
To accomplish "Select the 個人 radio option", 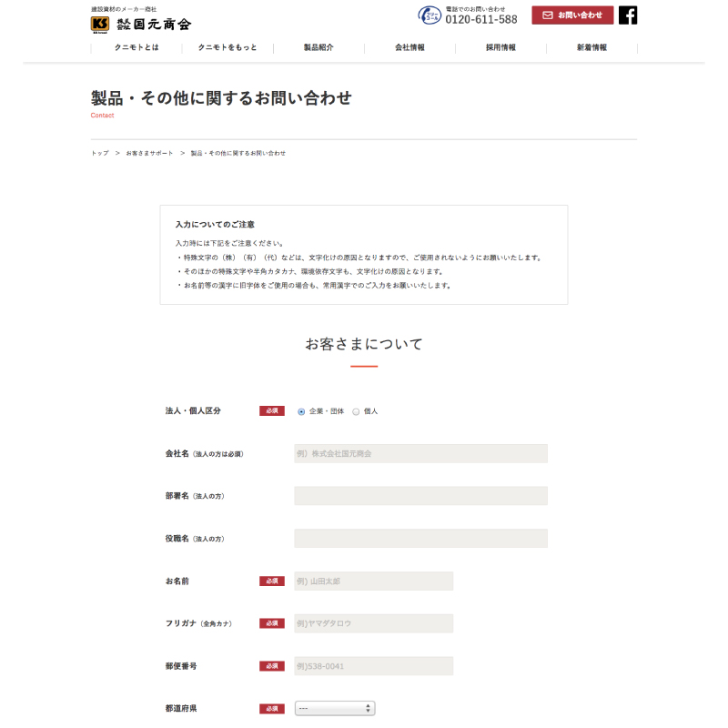I will coord(356,412).
